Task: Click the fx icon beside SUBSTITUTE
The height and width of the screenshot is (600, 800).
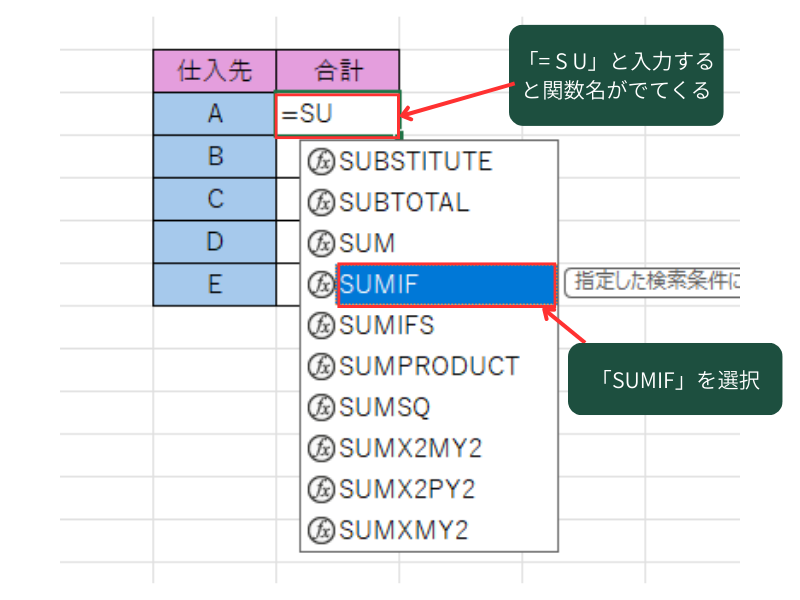Action: point(322,162)
